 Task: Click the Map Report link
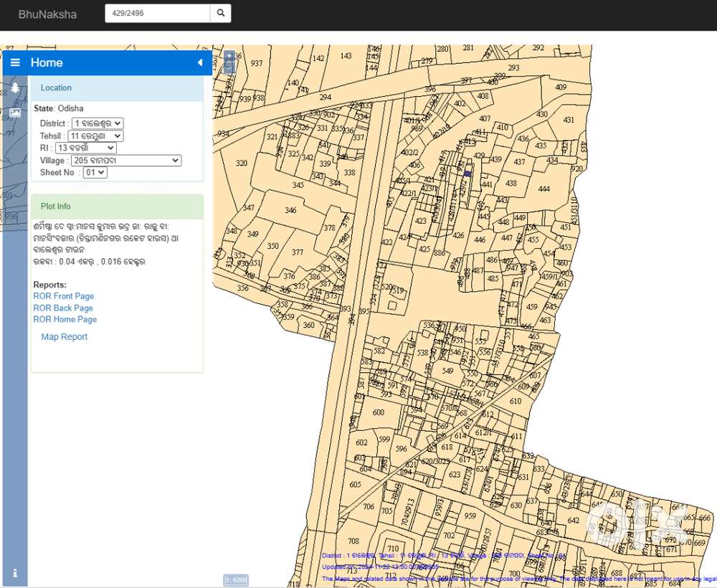click(x=65, y=337)
